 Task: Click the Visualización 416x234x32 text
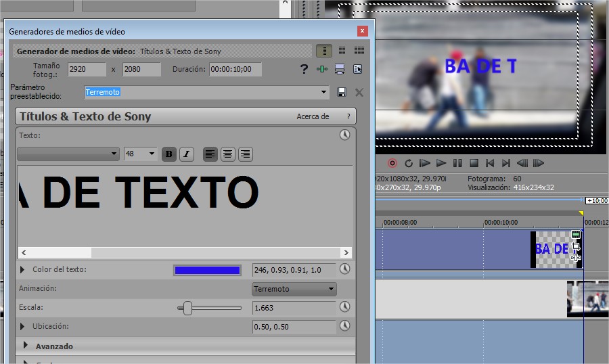tap(534, 187)
